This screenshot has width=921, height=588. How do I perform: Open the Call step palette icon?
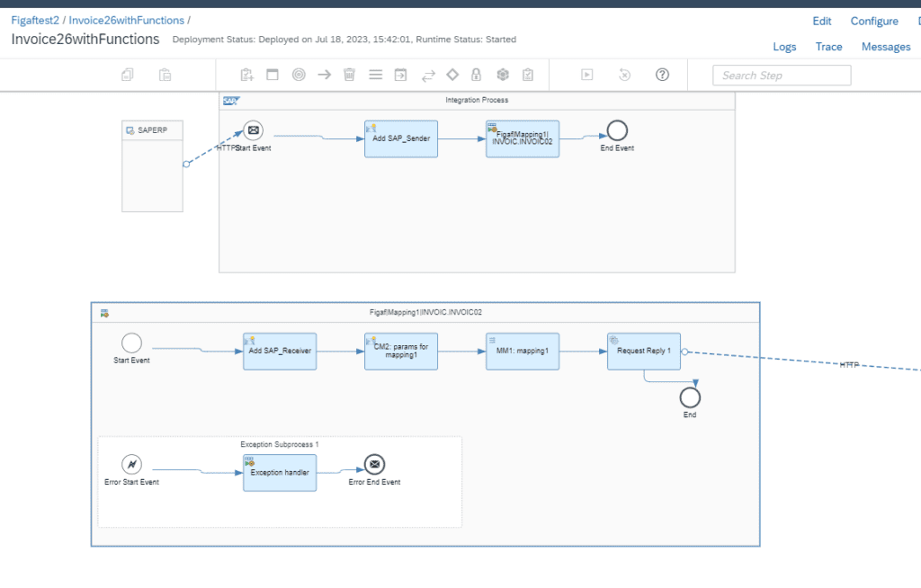(x=400, y=75)
